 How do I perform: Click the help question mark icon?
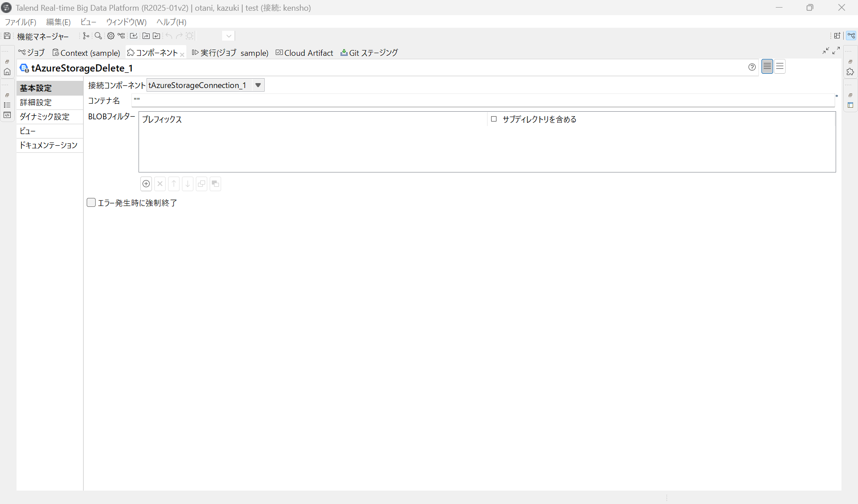click(x=752, y=67)
